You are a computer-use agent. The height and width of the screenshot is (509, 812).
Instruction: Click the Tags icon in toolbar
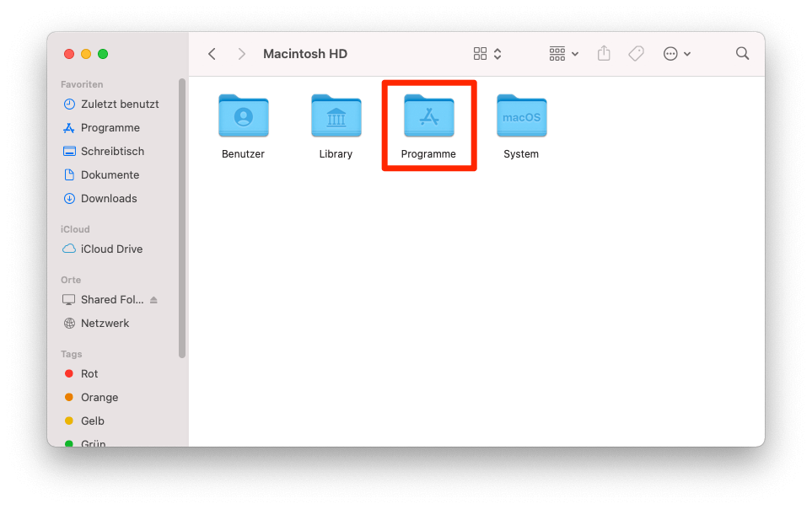(636, 53)
